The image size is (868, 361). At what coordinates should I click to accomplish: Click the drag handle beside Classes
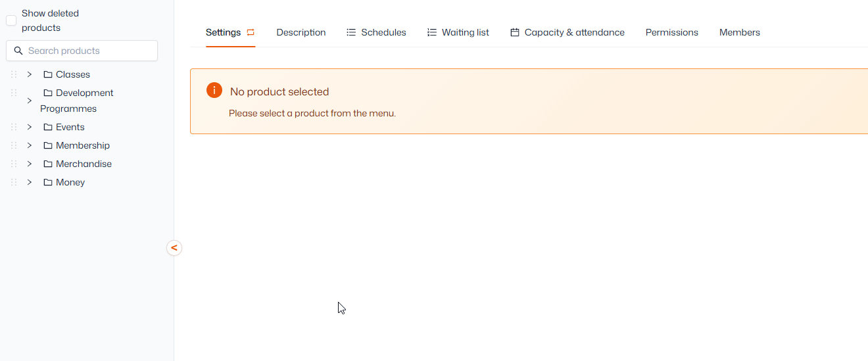click(x=14, y=74)
